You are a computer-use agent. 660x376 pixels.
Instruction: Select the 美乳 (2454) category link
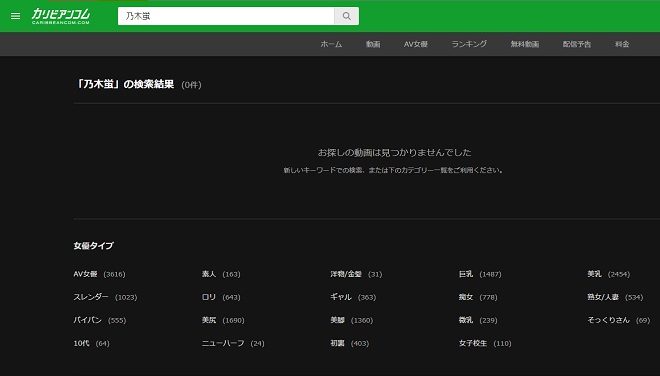point(609,274)
